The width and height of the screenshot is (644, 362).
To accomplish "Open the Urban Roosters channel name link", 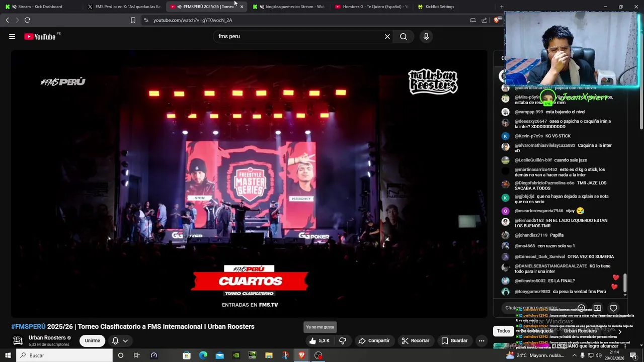I will click(x=47, y=338).
